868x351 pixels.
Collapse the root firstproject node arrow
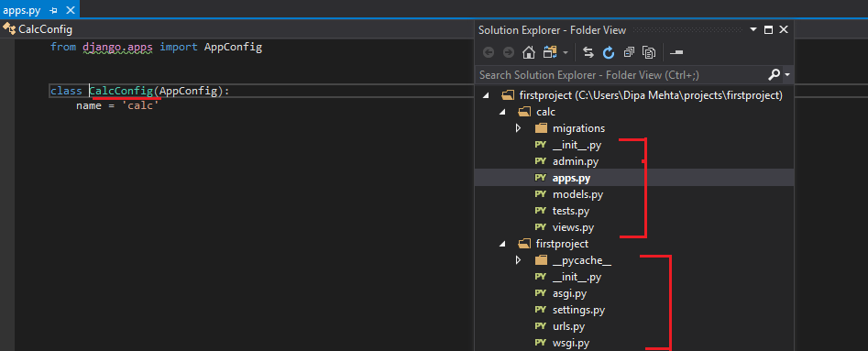coord(486,95)
